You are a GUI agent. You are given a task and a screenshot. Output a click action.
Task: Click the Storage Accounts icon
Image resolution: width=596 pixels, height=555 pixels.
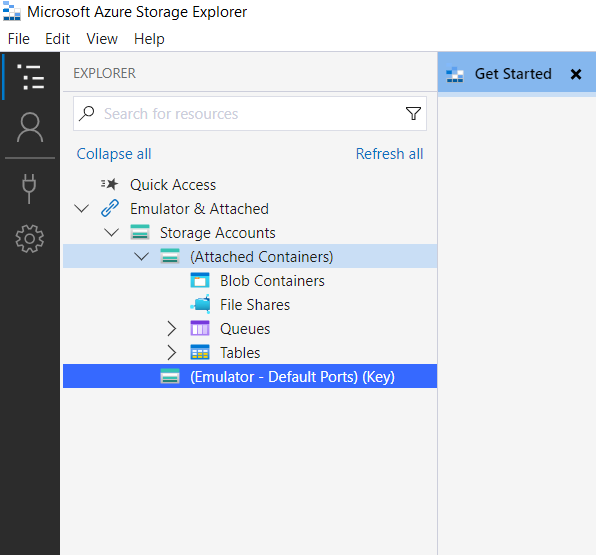(x=140, y=232)
